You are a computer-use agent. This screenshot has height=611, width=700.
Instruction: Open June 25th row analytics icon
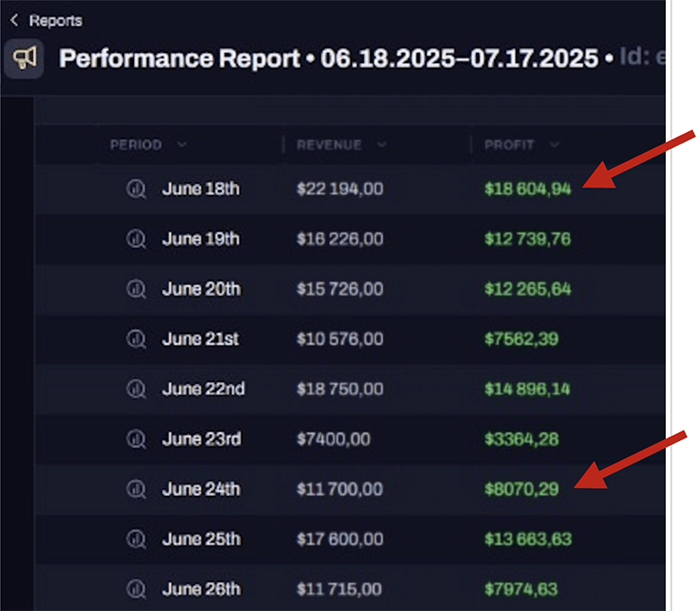[x=136, y=539]
